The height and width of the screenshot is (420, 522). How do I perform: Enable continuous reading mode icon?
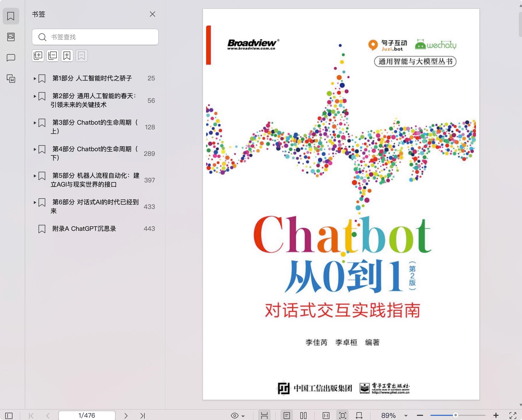pyautogui.click(x=264, y=416)
